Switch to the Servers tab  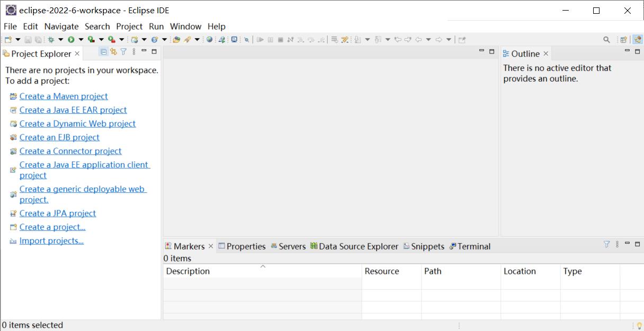[288, 246]
